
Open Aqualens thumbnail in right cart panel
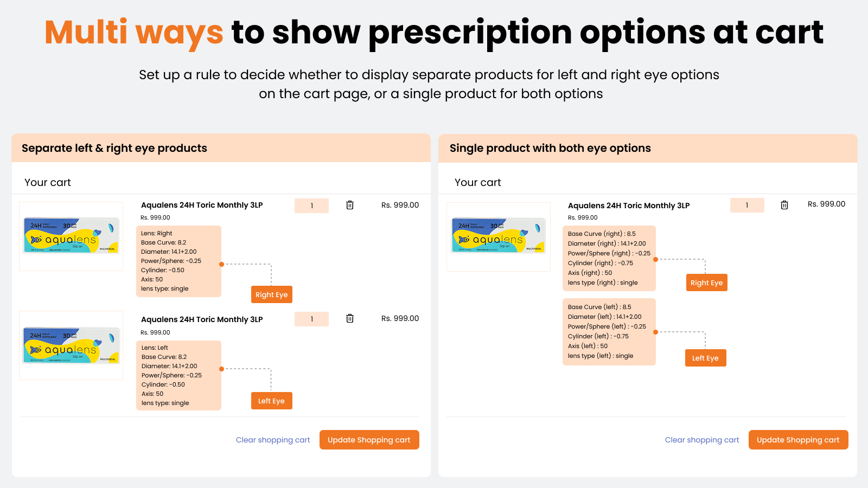[x=499, y=236]
